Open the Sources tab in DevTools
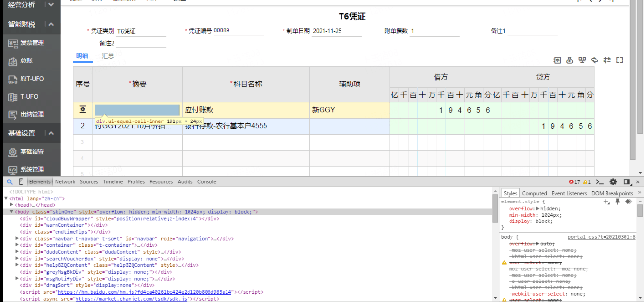Screen dimensions: 644x302 (x=89, y=182)
